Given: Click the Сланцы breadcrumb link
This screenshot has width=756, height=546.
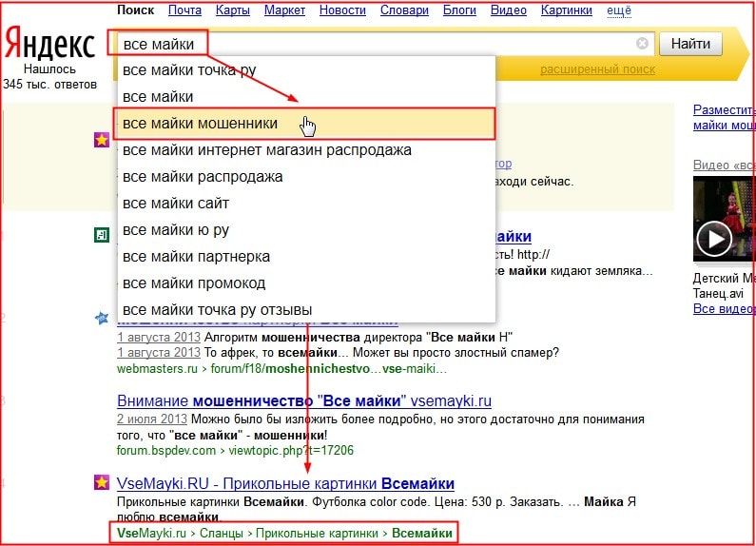Looking at the screenshot, I should 222,534.
